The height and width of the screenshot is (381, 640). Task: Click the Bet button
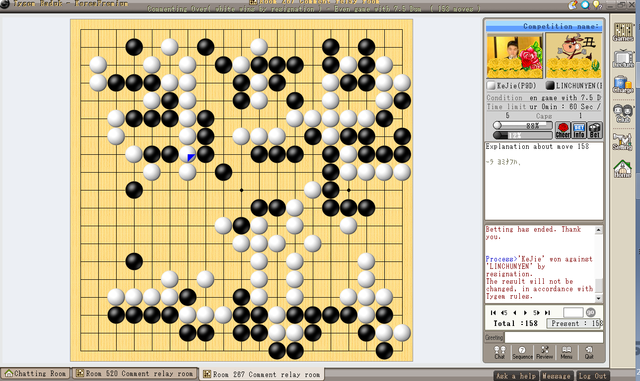point(595,130)
